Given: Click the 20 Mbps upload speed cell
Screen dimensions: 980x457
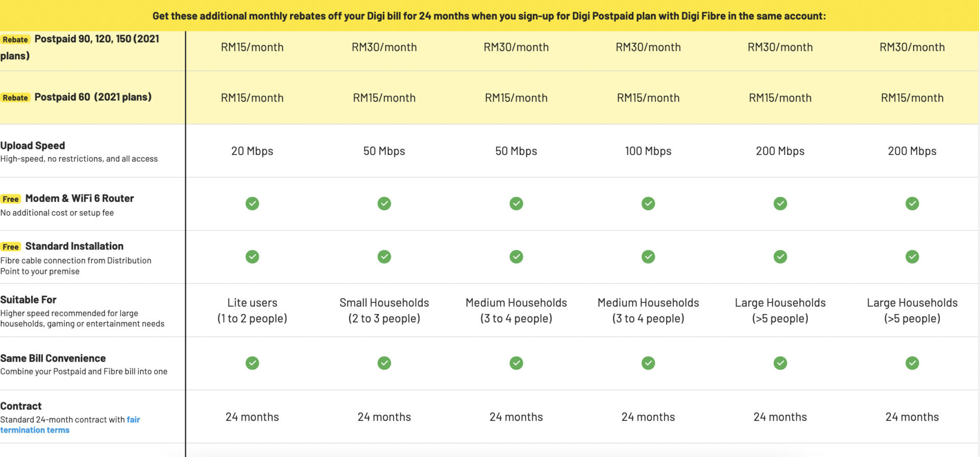Looking at the screenshot, I should [x=252, y=151].
